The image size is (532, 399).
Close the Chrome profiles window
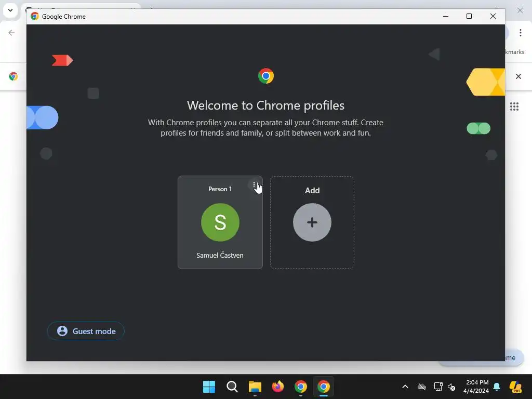click(493, 16)
